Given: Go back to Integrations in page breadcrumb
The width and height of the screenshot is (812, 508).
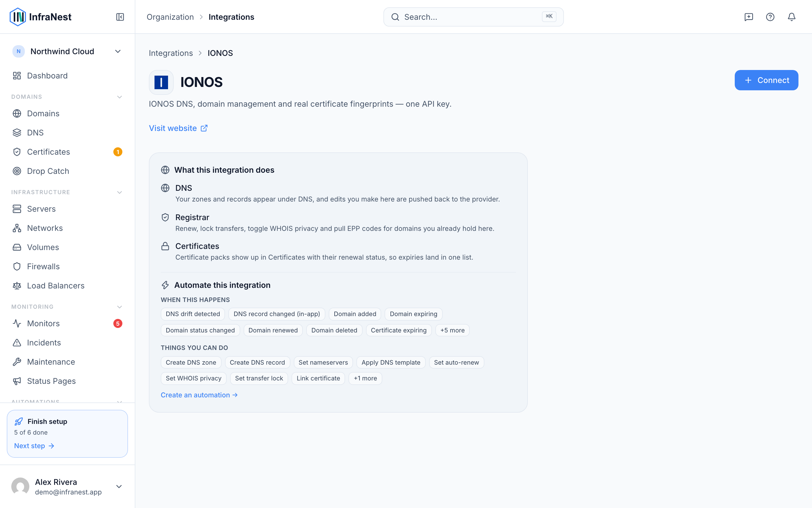Looking at the screenshot, I should [171, 53].
